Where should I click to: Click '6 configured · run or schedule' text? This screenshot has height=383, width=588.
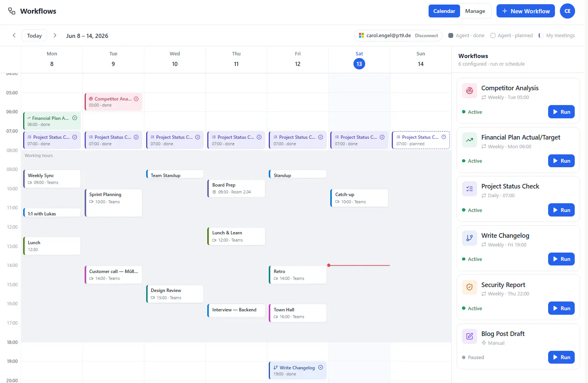492,64
